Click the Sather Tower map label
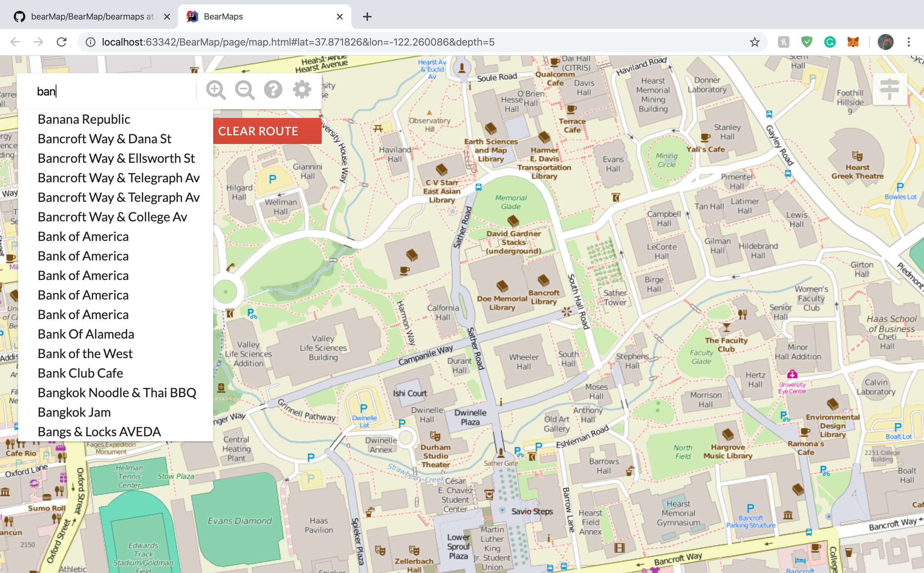Image resolution: width=924 pixels, height=573 pixels. pos(615,297)
